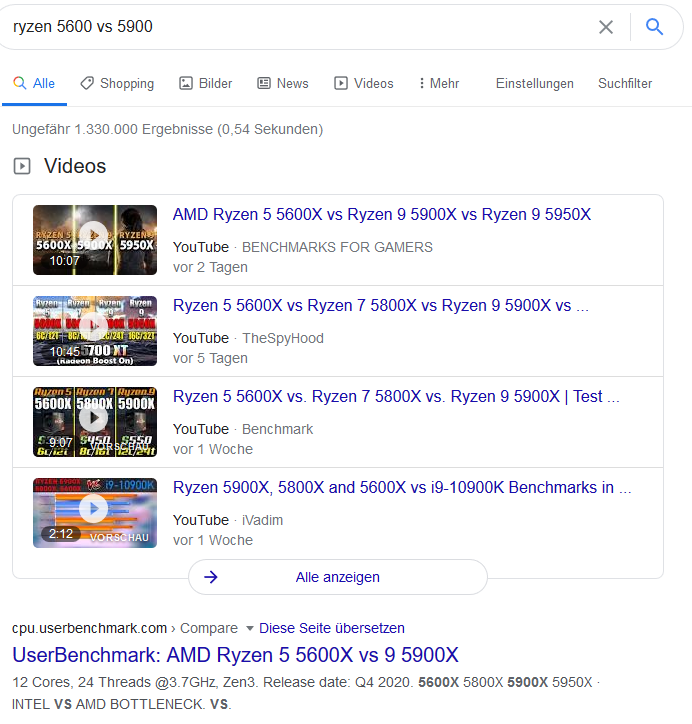
Task: Click the cpu.userbenchmark.com breadcrumb
Action: pos(89,628)
